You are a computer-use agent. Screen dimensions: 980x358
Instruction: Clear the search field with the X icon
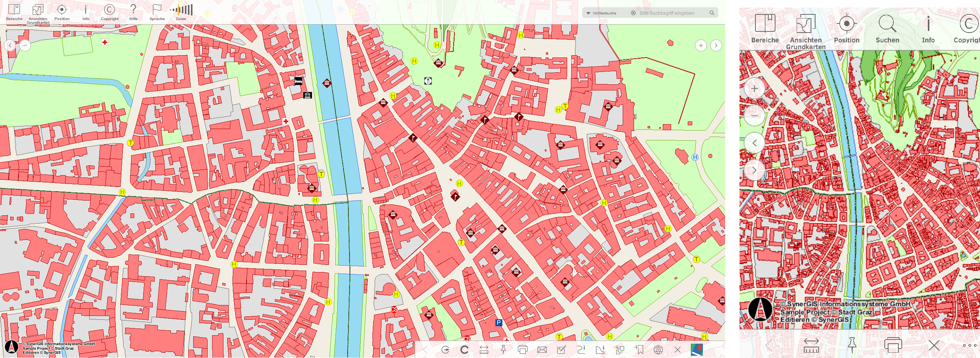(x=633, y=13)
